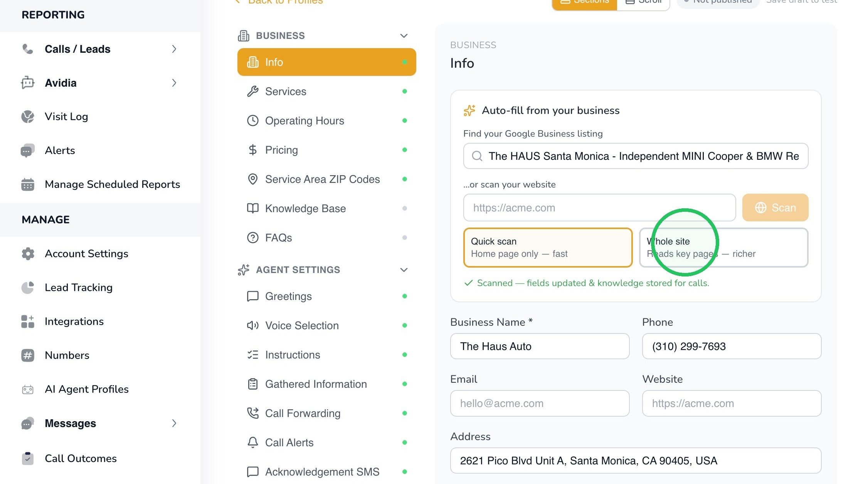Select the Whole site scan option
This screenshot has width=868, height=484.
723,248
